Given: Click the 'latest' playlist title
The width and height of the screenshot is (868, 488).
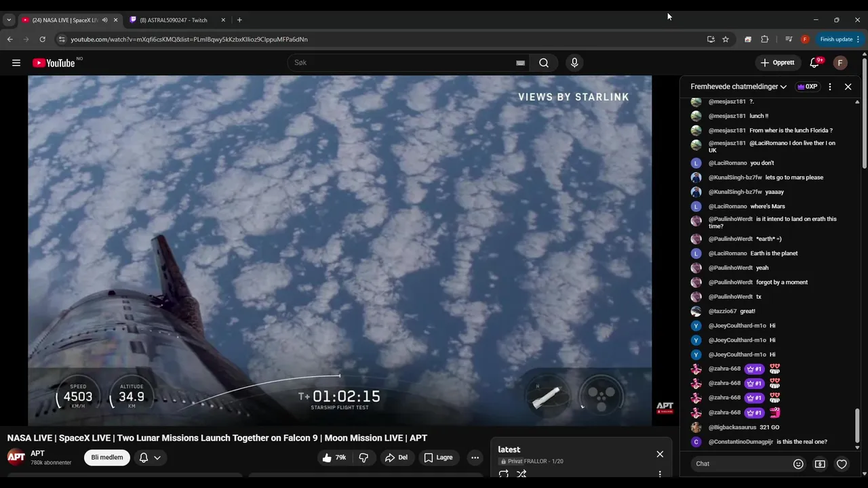Looking at the screenshot, I should 509,449.
